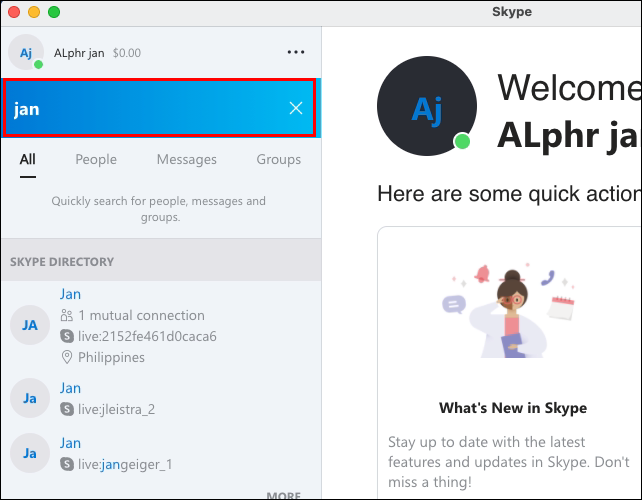
Task: Switch to the All search tab
Action: (27, 159)
